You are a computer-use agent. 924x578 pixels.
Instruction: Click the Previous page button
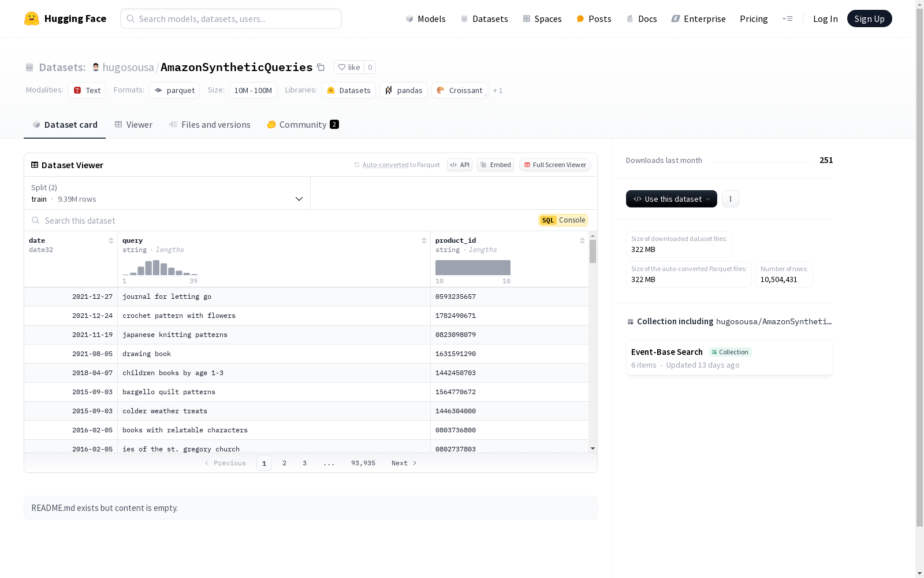pos(225,463)
